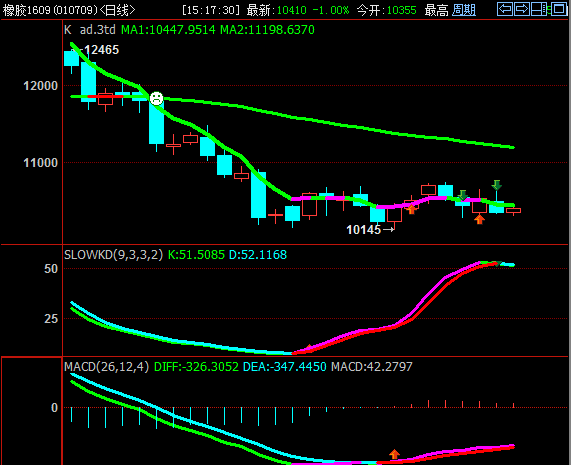Click the DIFF:-326.3052 readout

point(196,366)
